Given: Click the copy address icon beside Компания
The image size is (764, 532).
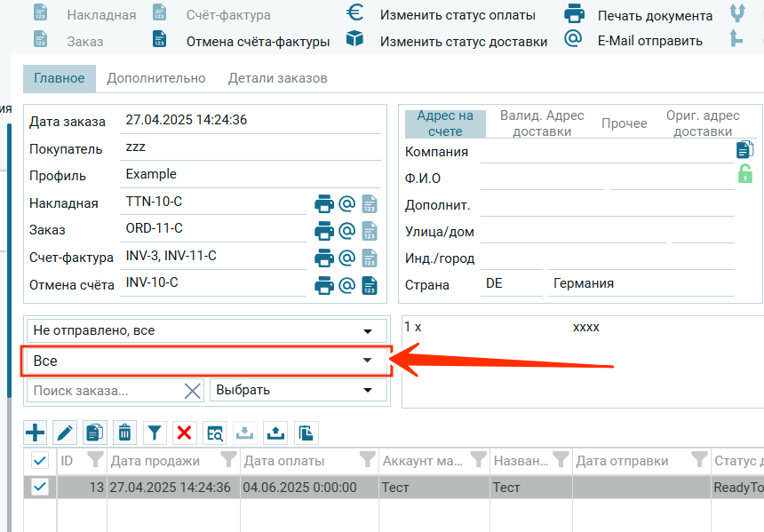Looking at the screenshot, I should click(x=744, y=149).
